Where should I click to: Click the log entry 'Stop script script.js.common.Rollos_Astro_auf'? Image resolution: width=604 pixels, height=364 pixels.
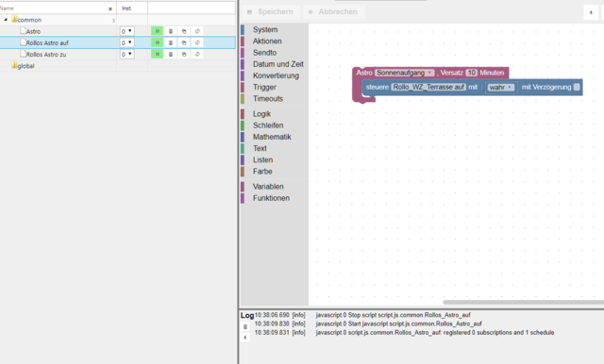[393, 315]
